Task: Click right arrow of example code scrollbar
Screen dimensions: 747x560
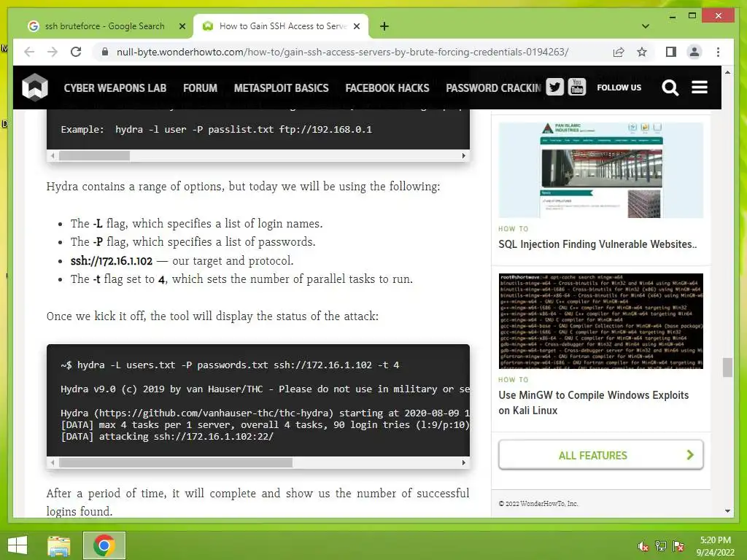Action: pyautogui.click(x=463, y=156)
